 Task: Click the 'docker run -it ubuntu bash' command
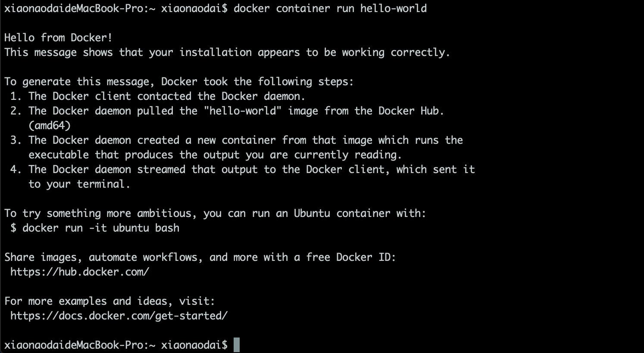[x=101, y=228]
